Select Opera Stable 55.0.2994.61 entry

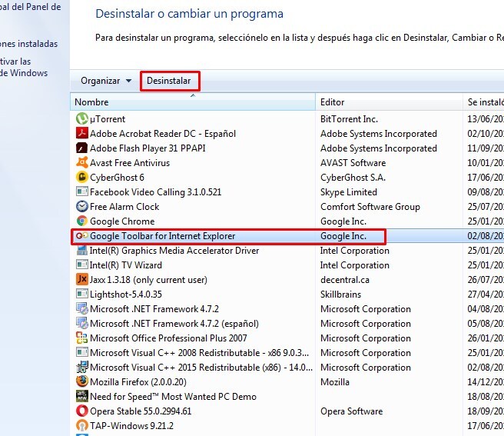141,411
